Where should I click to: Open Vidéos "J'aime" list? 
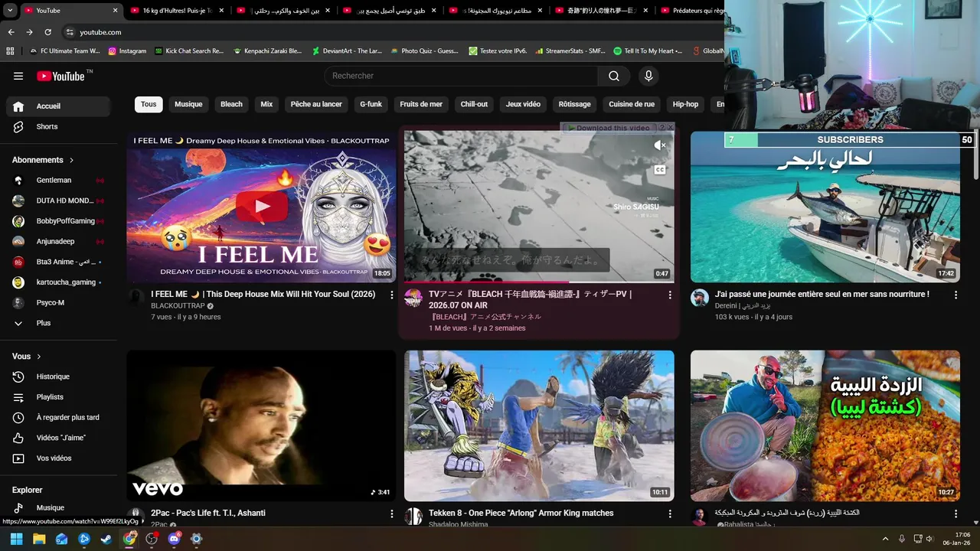pos(58,438)
